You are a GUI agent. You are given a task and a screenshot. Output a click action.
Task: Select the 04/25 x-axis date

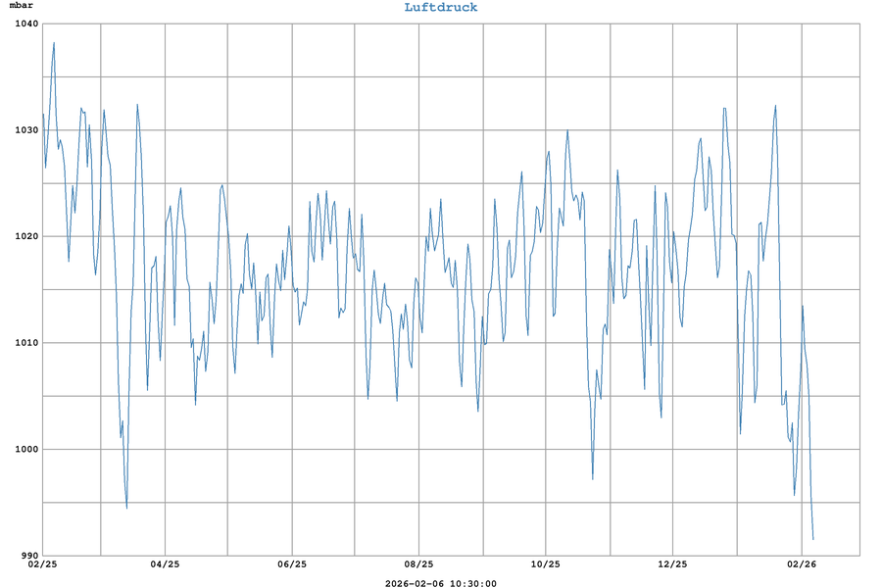(165, 564)
